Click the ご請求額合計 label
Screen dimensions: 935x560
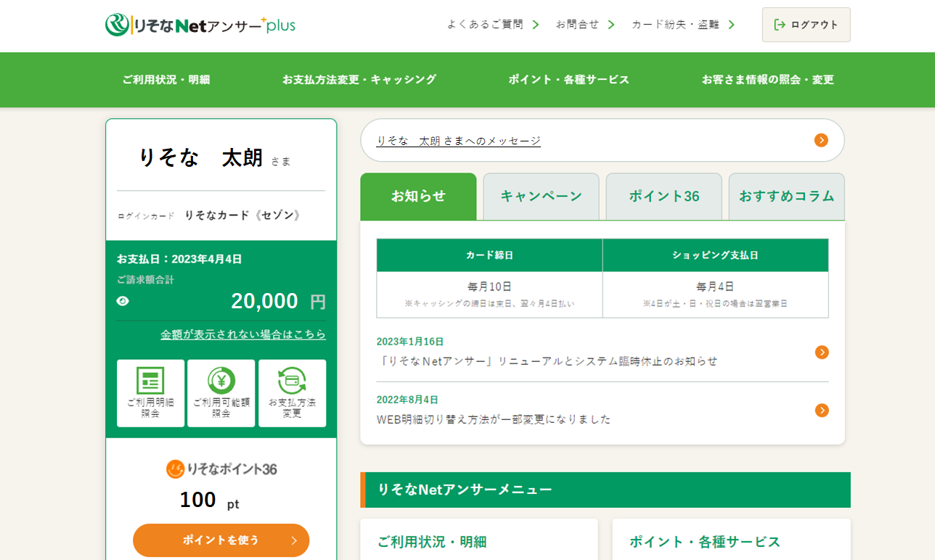point(145,280)
